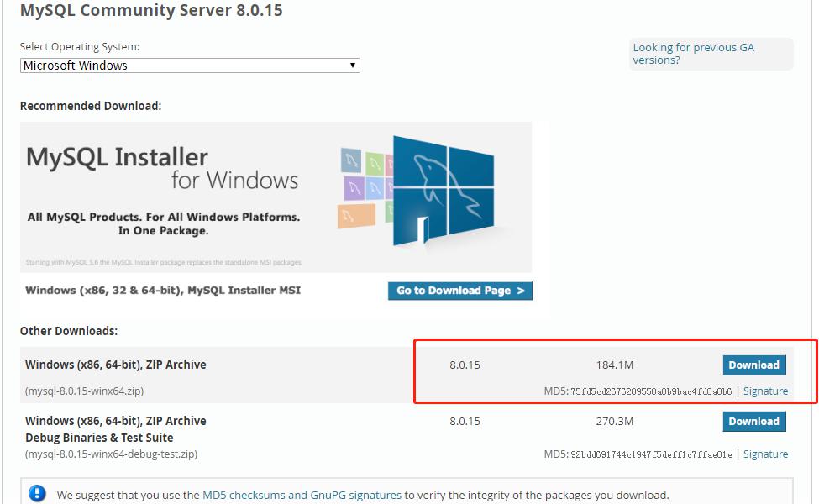
Task: Open MD5 checksums and GnuPG signatures link
Action: 302,495
